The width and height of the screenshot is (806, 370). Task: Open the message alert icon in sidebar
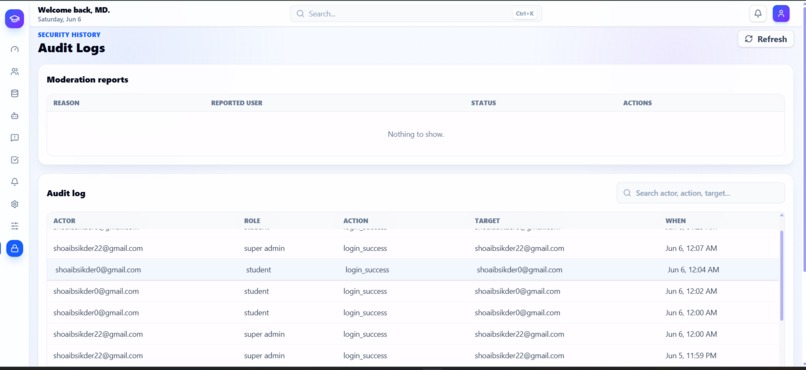(14, 138)
